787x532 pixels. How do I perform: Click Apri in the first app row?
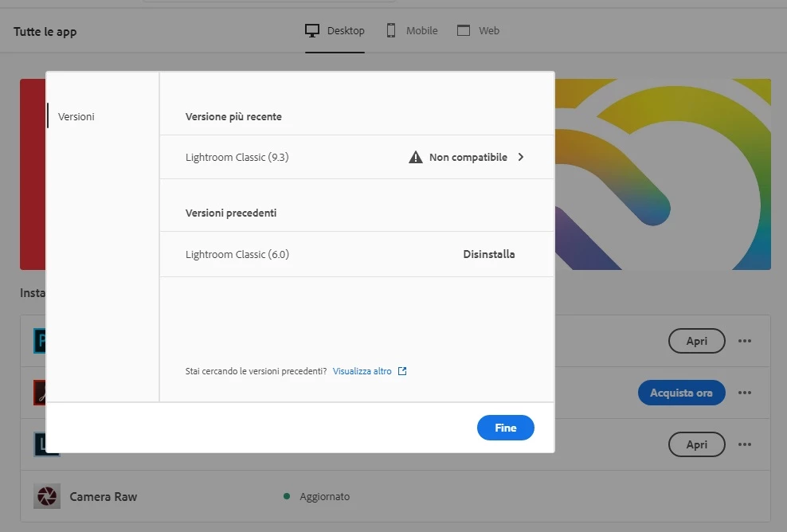coord(697,341)
